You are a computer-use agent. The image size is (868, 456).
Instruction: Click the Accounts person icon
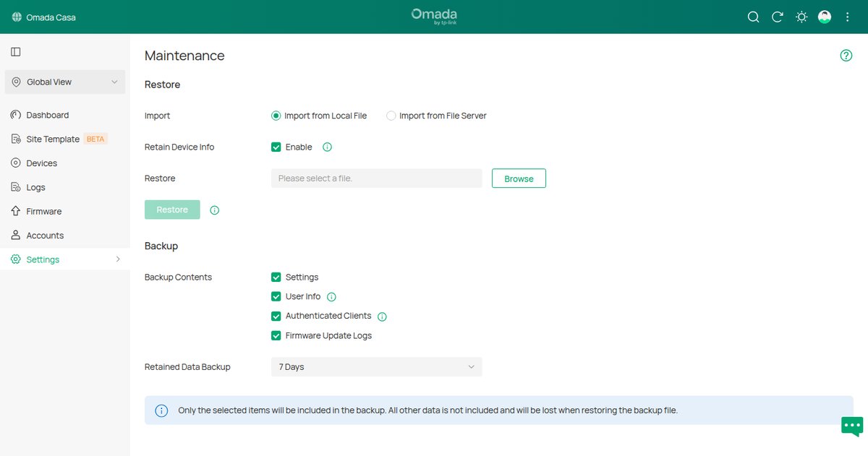pyautogui.click(x=16, y=236)
